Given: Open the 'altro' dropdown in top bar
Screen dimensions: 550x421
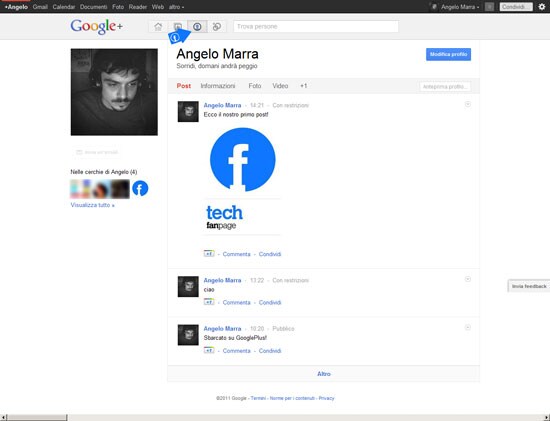Looking at the screenshot, I should (x=176, y=7).
